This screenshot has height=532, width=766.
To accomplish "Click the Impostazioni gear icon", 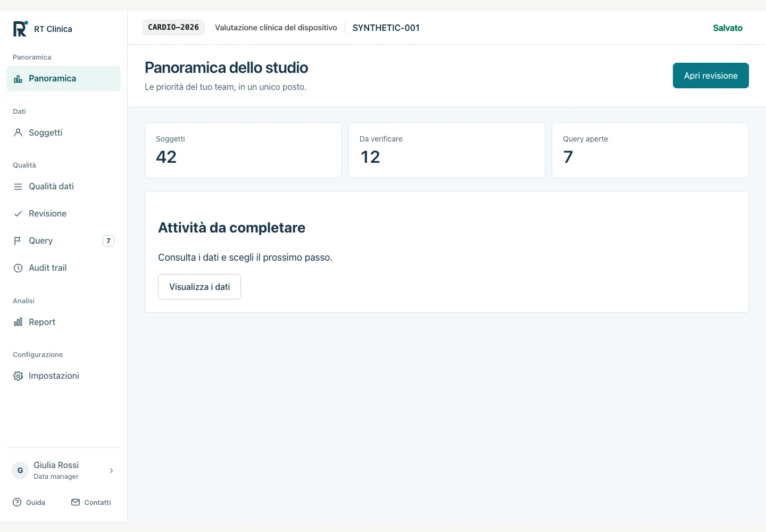I will [x=18, y=376].
